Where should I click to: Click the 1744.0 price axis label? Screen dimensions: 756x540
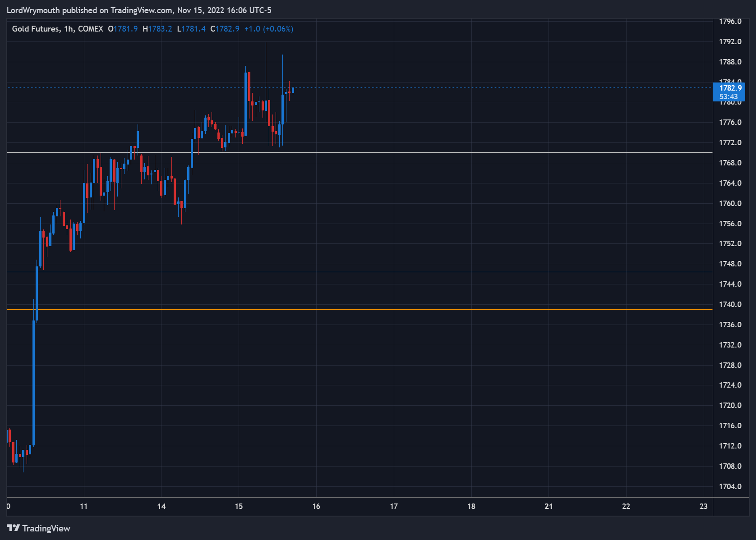point(730,284)
